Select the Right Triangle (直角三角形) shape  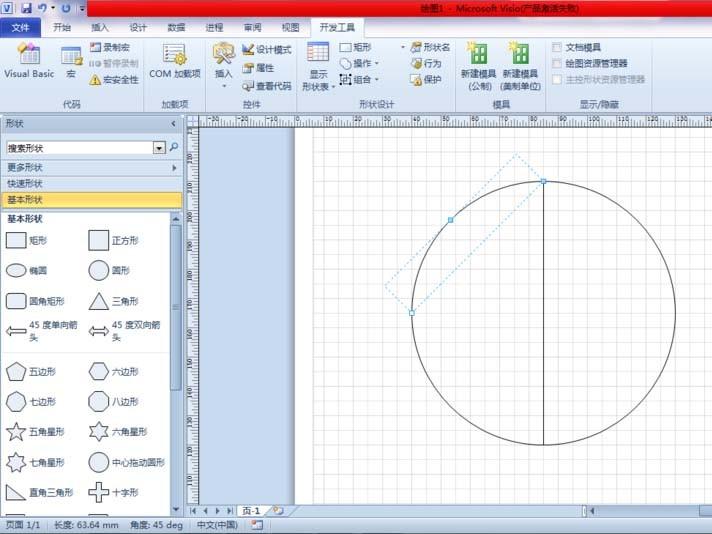coord(40,492)
